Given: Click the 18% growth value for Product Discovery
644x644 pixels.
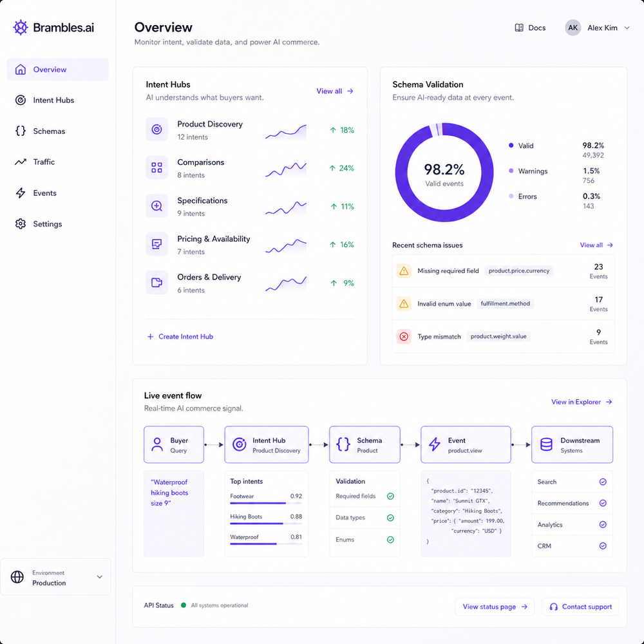Looking at the screenshot, I should (342, 130).
